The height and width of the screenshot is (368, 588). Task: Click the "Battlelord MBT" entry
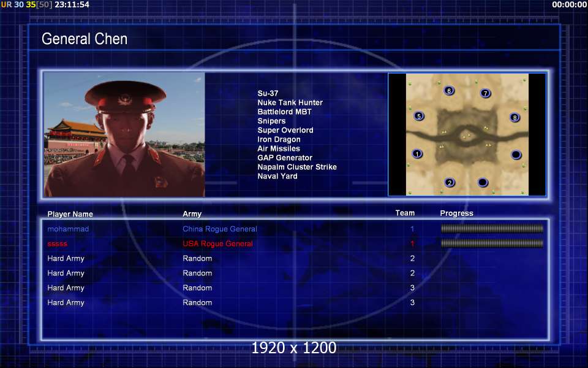284,112
